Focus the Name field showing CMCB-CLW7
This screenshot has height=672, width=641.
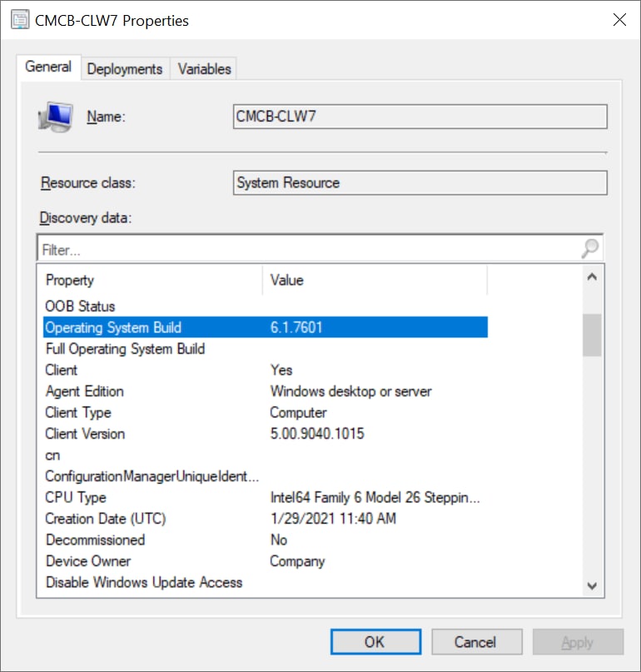(420, 117)
